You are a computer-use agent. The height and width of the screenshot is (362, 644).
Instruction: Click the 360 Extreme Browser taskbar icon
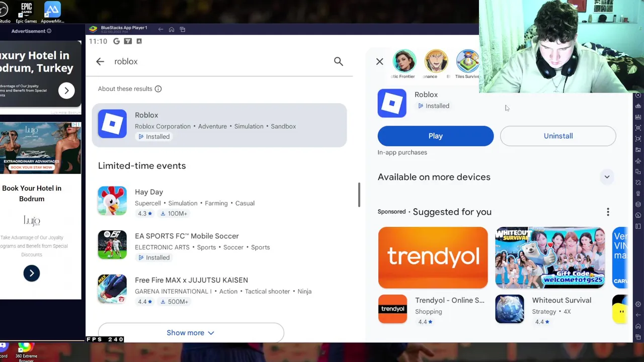(x=25, y=351)
